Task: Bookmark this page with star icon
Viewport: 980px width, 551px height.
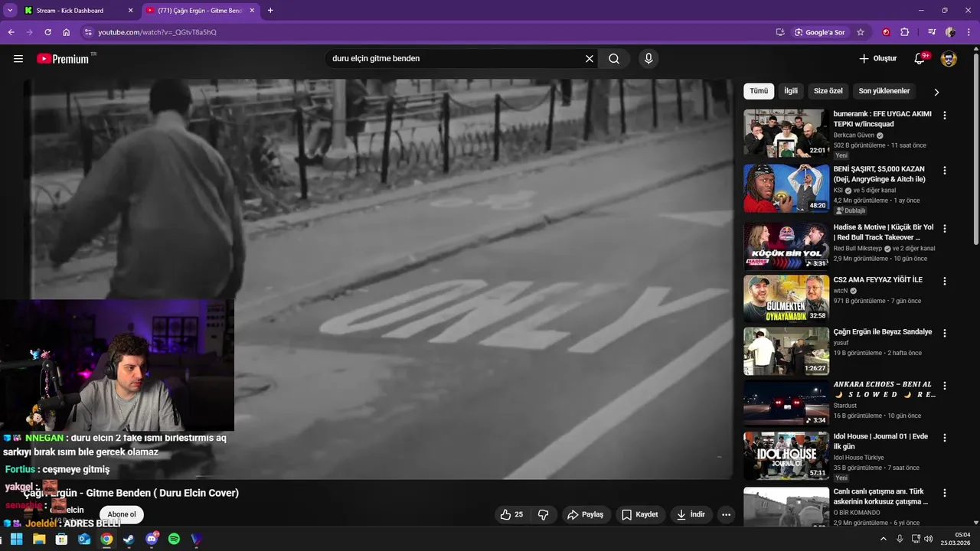Action: (x=861, y=32)
